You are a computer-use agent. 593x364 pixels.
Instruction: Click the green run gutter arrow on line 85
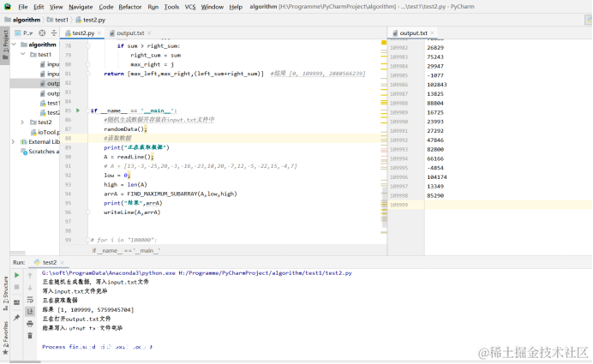pos(78,110)
